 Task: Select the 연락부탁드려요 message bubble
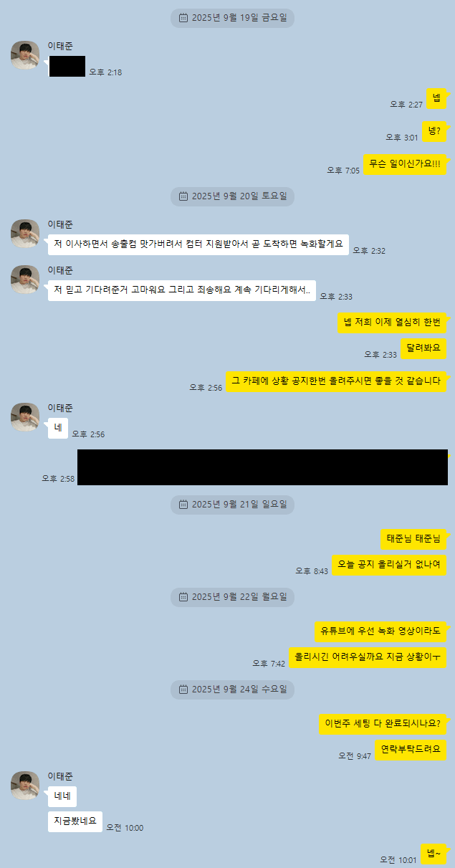pyautogui.click(x=411, y=750)
